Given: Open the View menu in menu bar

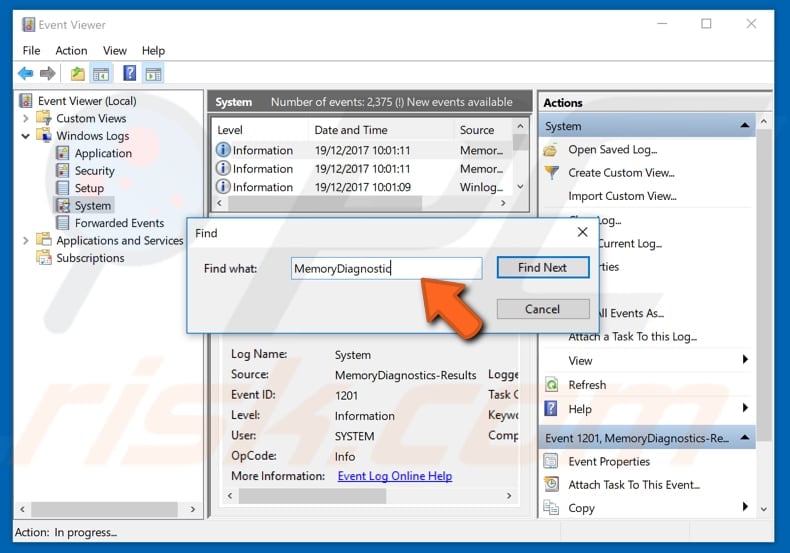Looking at the screenshot, I should [115, 51].
